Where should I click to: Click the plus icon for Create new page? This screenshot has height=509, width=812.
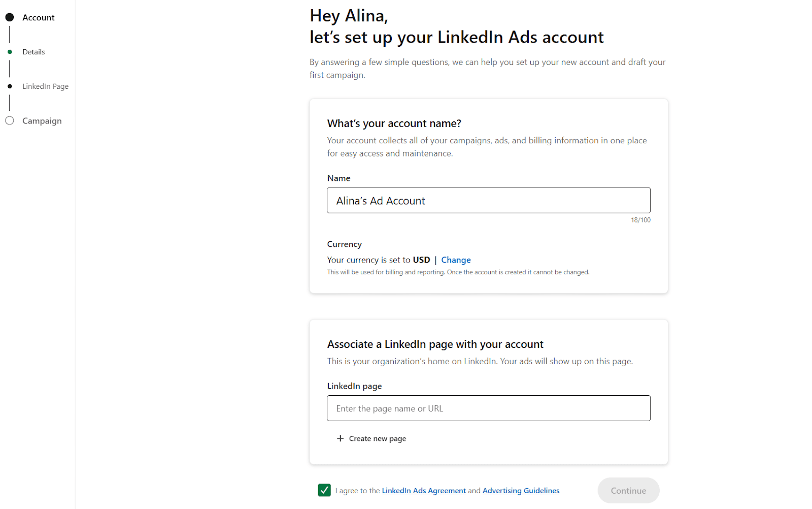pos(340,438)
